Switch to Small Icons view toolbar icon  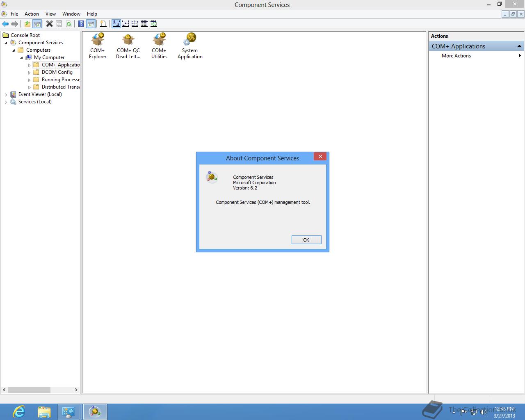coord(126,24)
